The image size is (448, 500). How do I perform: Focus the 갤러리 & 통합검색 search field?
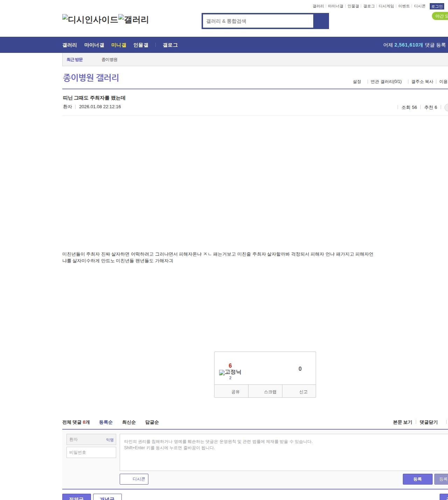258,21
